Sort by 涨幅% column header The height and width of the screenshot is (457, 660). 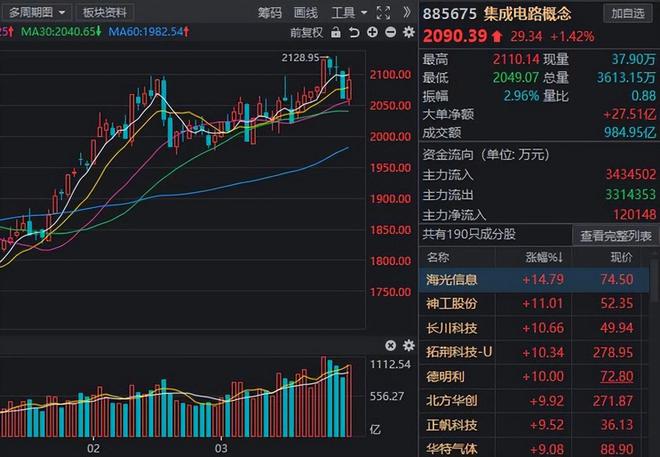(x=544, y=257)
